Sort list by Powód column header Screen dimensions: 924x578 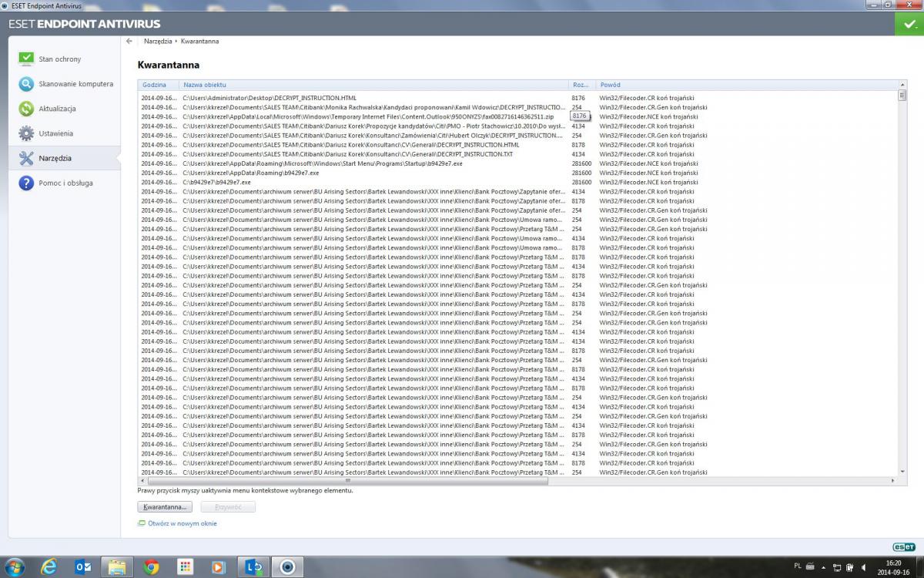(747, 84)
